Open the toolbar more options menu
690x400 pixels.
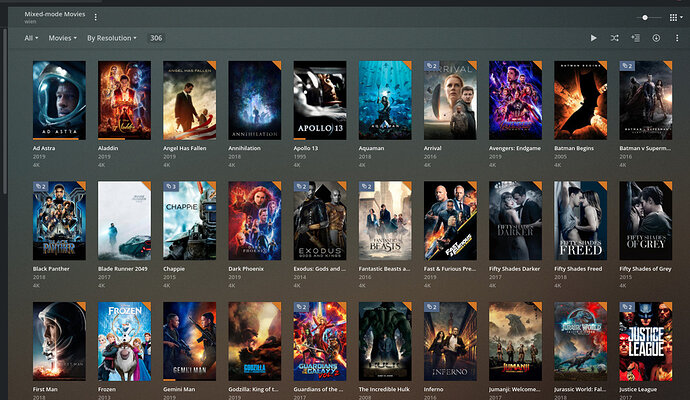coord(677,38)
